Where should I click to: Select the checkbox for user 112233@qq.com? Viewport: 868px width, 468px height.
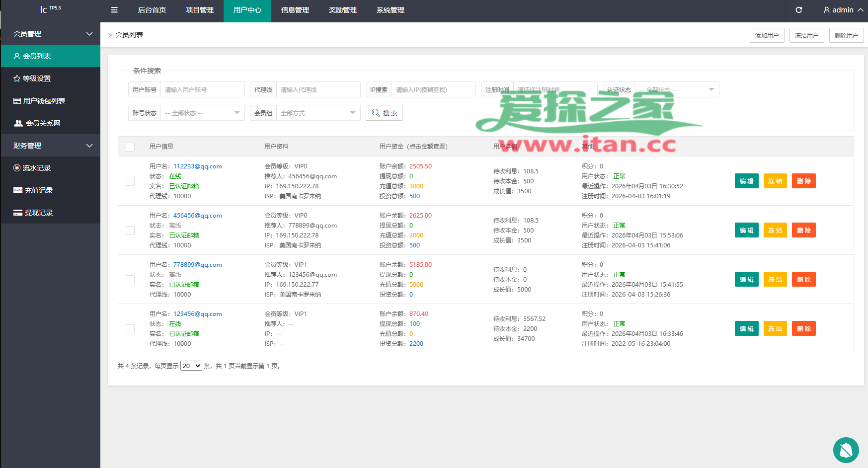[x=130, y=181]
